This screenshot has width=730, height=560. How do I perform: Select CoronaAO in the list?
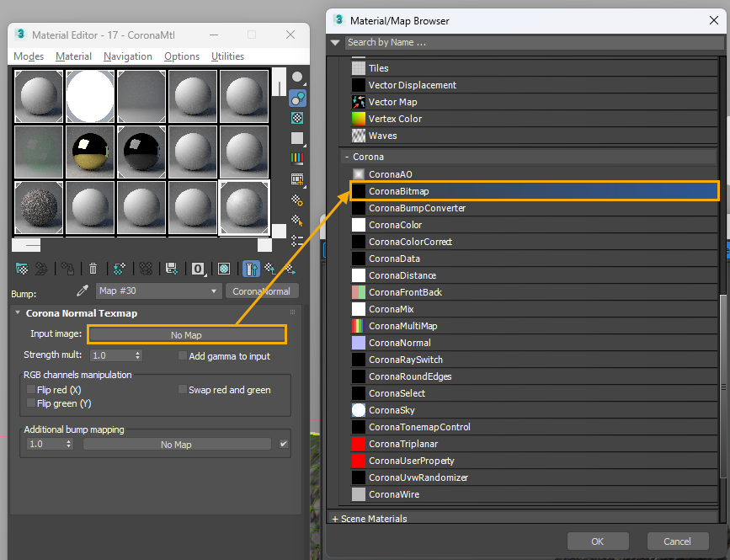(x=534, y=174)
